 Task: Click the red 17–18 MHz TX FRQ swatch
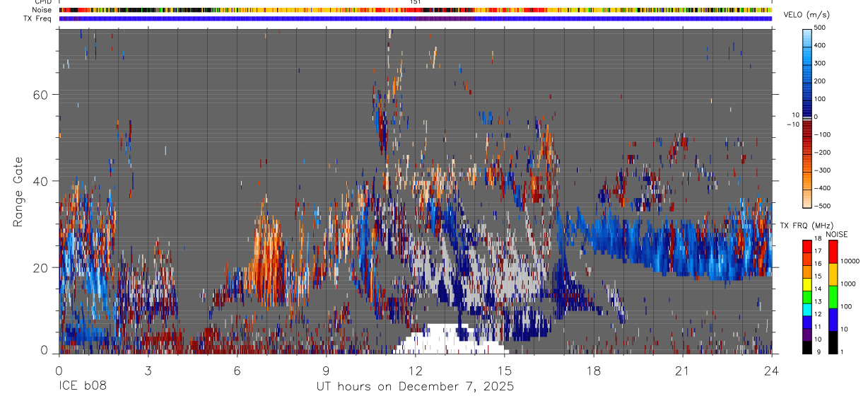pyautogui.click(x=807, y=245)
